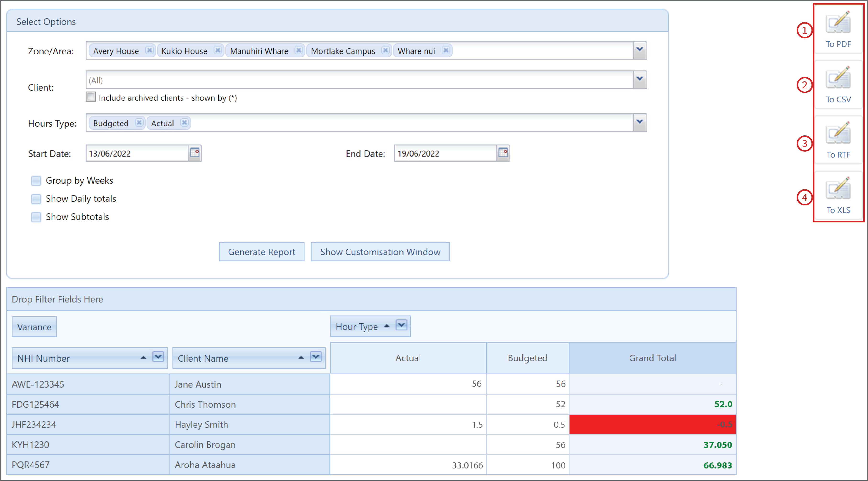Click the Generate Report button
The height and width of the screenshot is (481, 868).
261,251
